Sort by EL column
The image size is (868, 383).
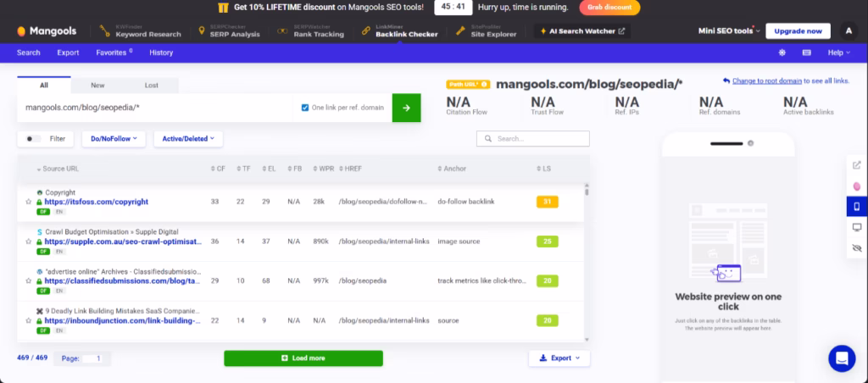(269, 169)
